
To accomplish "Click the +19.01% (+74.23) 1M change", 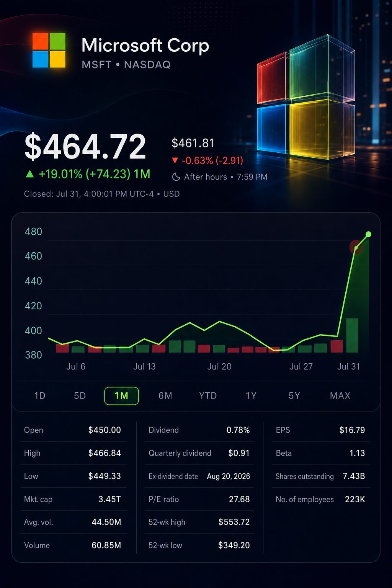I will (94, 174).
